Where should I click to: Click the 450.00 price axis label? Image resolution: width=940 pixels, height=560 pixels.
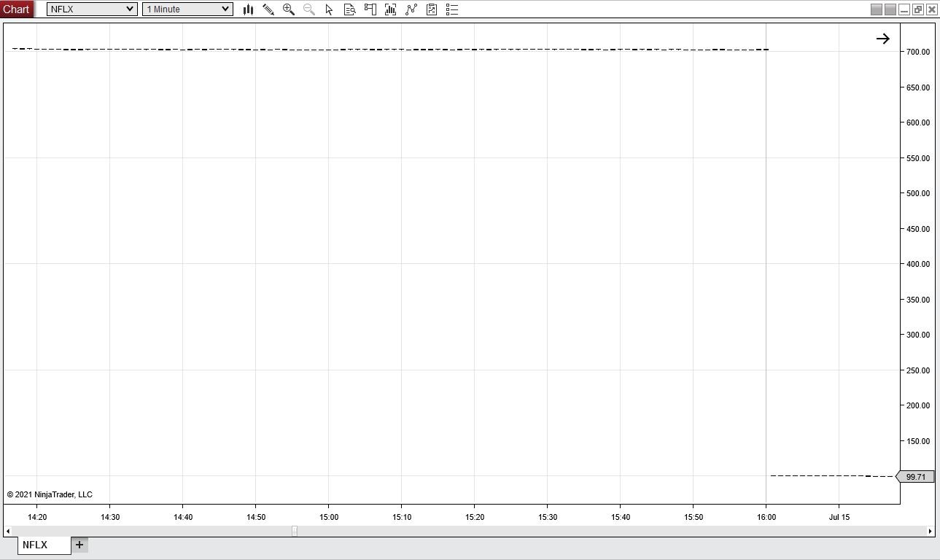[918, 229]
